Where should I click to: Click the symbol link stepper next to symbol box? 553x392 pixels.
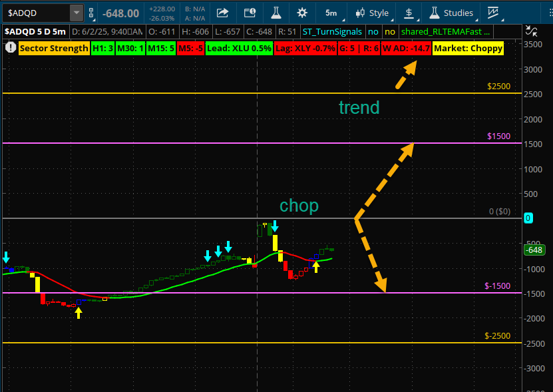[92, 13]
